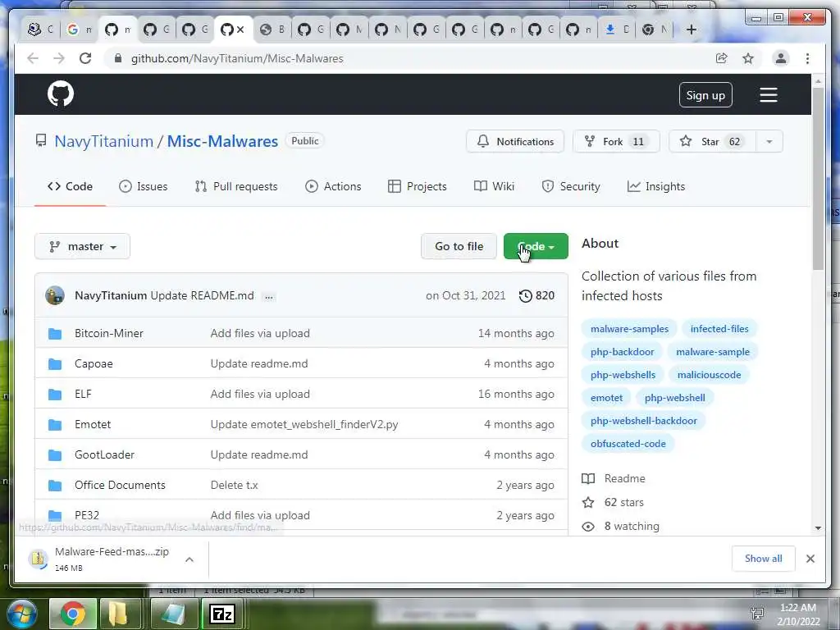The image size is (840, 630).
Task: Open the 7-Zip taskbar icon
Action: coord(221,614)
